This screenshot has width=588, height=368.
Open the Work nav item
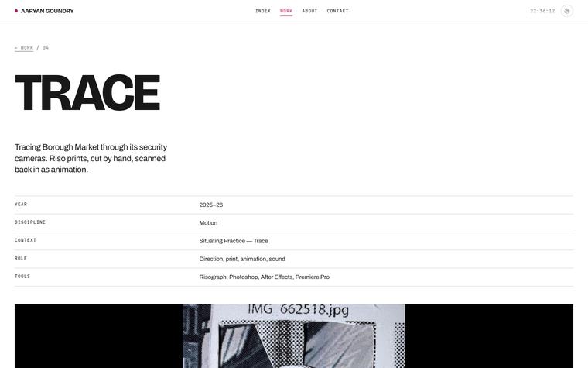(x=286, y=11)
